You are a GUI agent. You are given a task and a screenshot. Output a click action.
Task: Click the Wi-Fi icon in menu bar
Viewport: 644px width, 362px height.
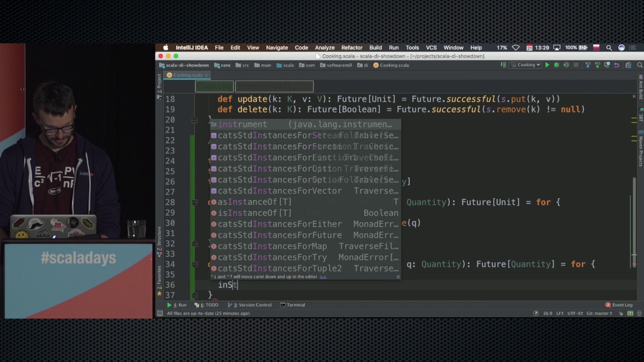[516, 48]
